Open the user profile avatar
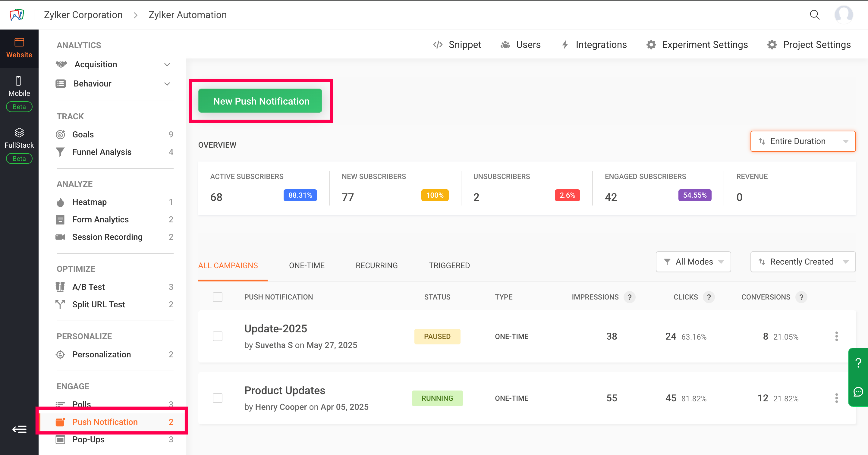This screenshot has height=455, width=868. click(x=843, y=15)
